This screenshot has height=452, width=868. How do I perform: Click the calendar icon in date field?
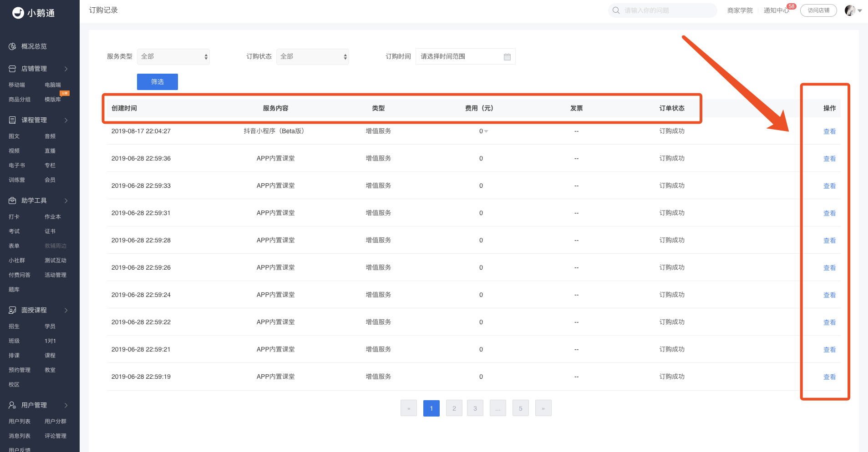(x=507, y=57)
